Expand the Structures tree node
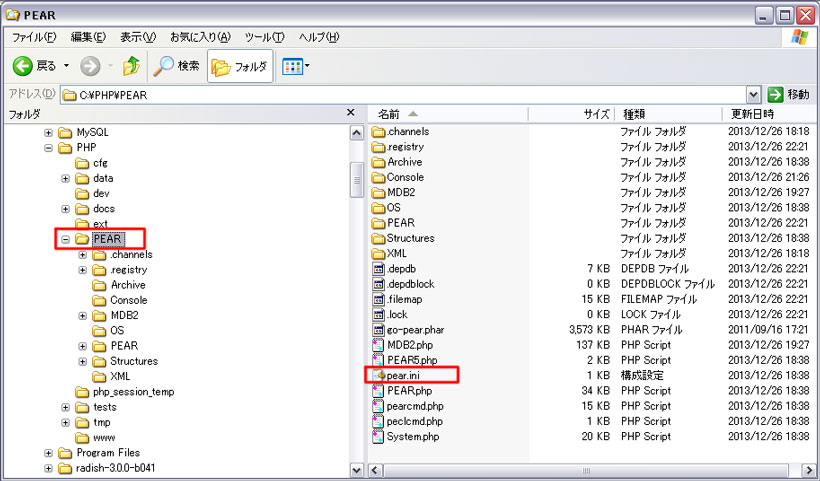The image size is (820, 481). tap(83, 362)
